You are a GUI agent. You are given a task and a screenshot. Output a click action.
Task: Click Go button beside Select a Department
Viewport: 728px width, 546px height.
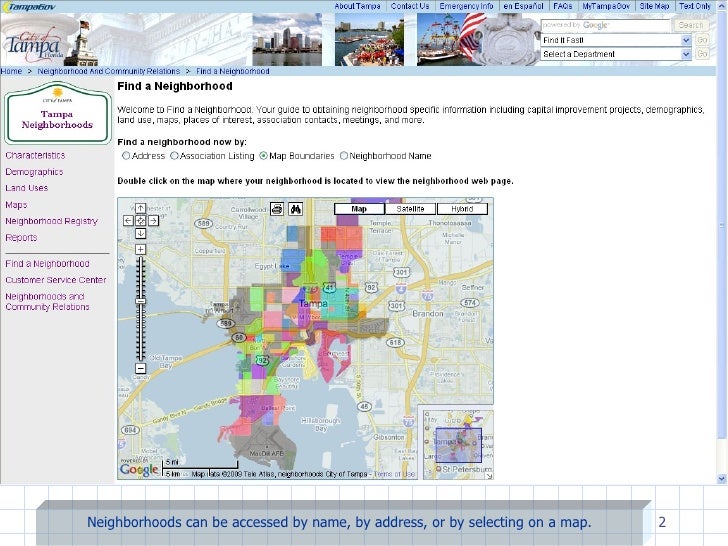point(702,54)
